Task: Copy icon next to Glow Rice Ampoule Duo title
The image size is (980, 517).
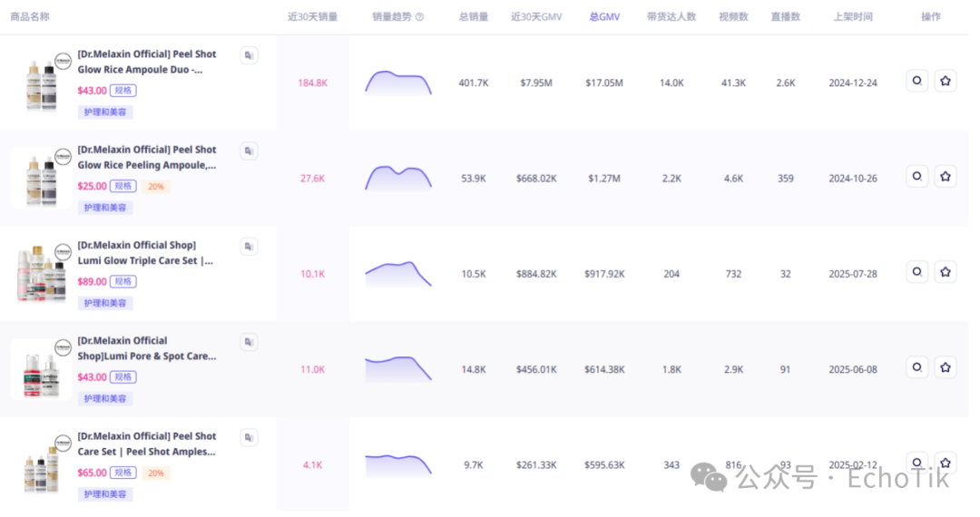Action: (249, 55)
